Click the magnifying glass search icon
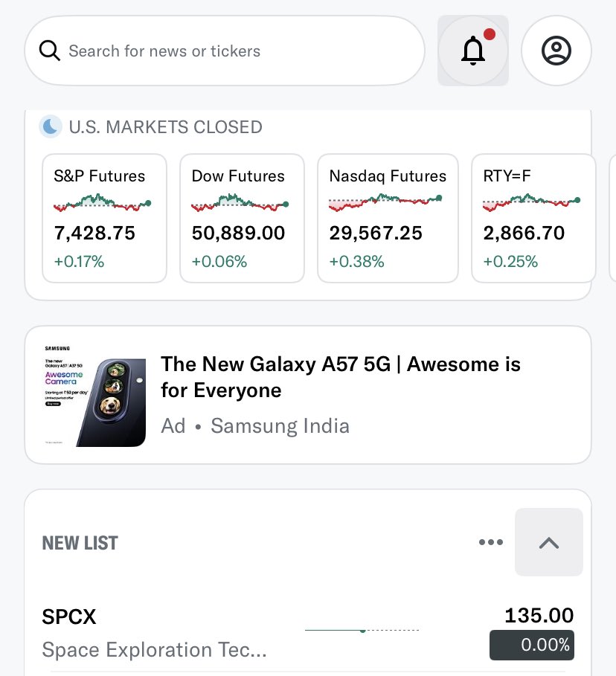 (x=50, y=51)
